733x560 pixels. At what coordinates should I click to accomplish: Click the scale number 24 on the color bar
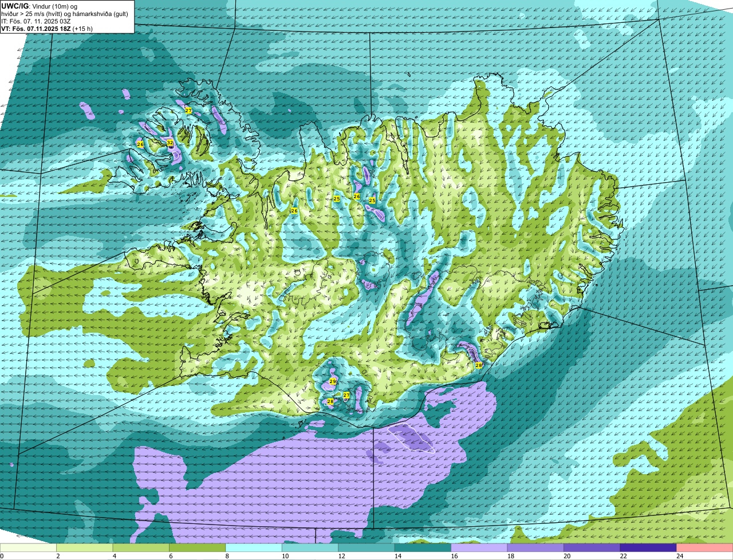coord(680,556)
